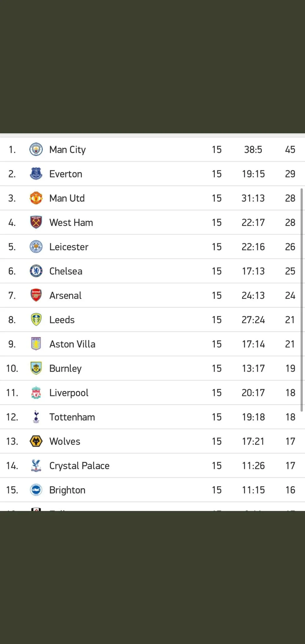The height and width of the screenshot is (644, 305).
Task: Click the West Ham club crest
Action: tap(36, 222)
